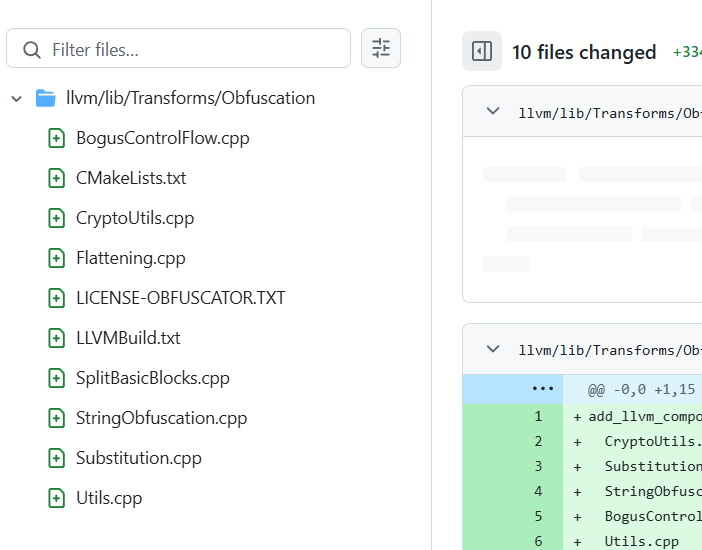Click the added-file icon beside LLVMBuild.txt
Screen dimensions: 702x550
(56, 338)
